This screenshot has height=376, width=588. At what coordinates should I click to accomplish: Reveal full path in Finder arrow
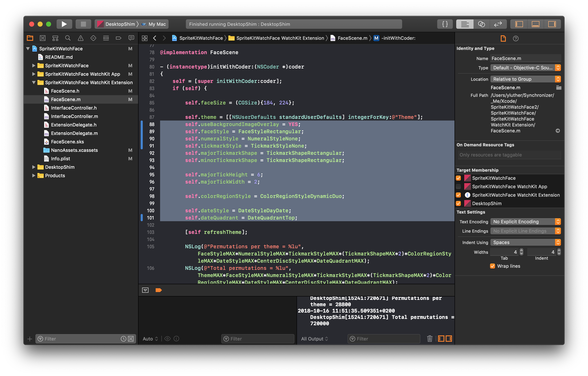(x=558, y=131)
